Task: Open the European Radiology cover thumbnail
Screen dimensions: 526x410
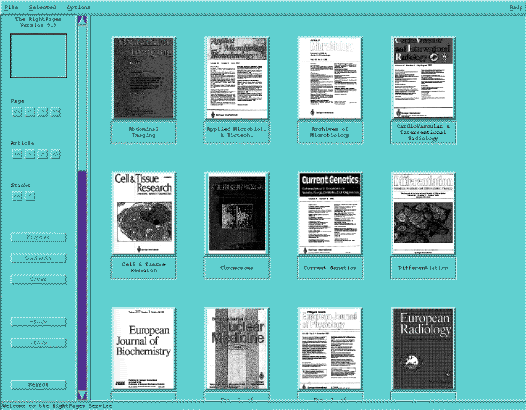Action: (423, 349)
